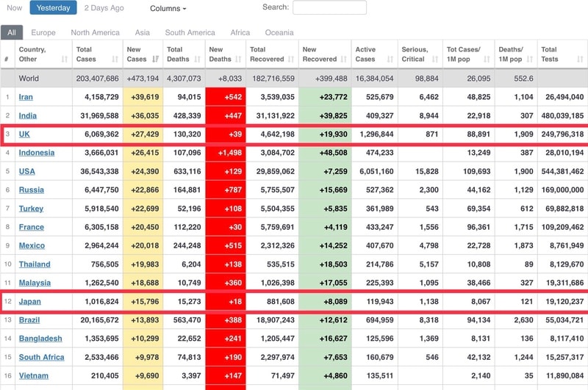Screen dimensions: 588x390
Task: Sort by Deaths/1M pop sort icon
Action: click(530, 59)
